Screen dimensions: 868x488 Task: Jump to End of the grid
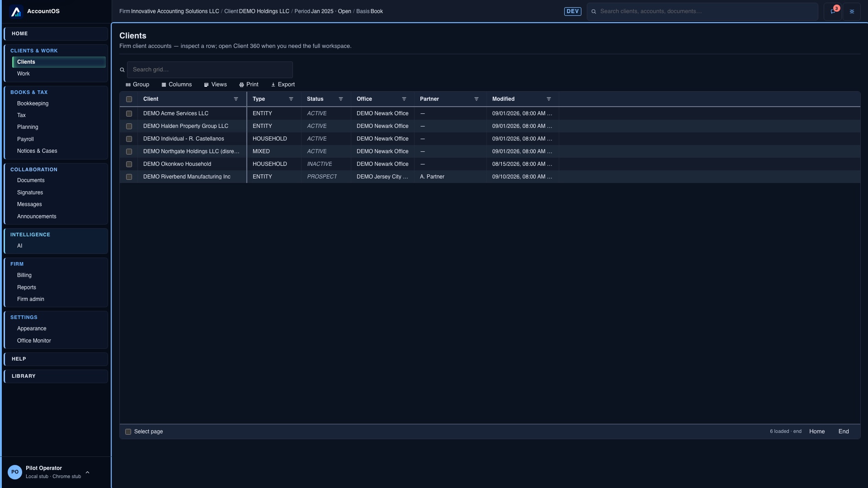844,432
